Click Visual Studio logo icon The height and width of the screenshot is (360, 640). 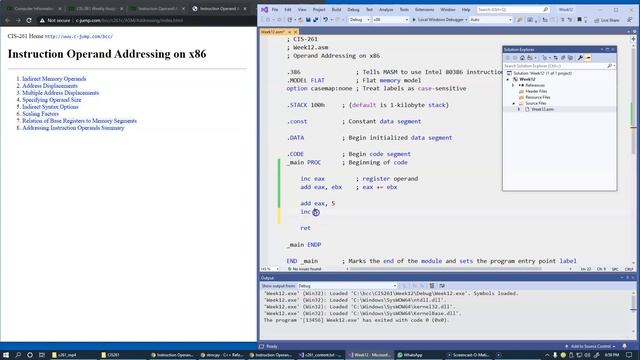pyautogui.click(x=264, y=9)
